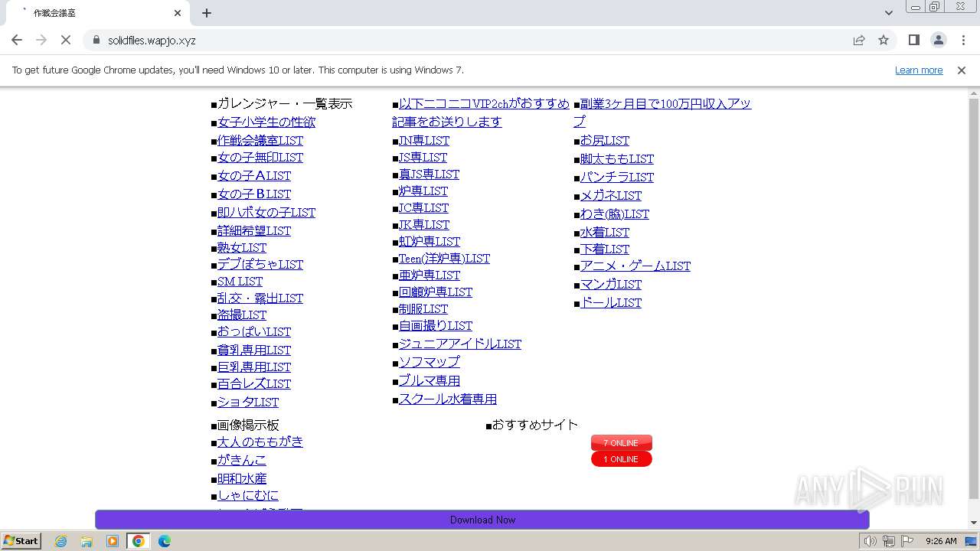The image size is (980, 551).
Task: Open the Chrome side panel
Action: tap(913, 40)
